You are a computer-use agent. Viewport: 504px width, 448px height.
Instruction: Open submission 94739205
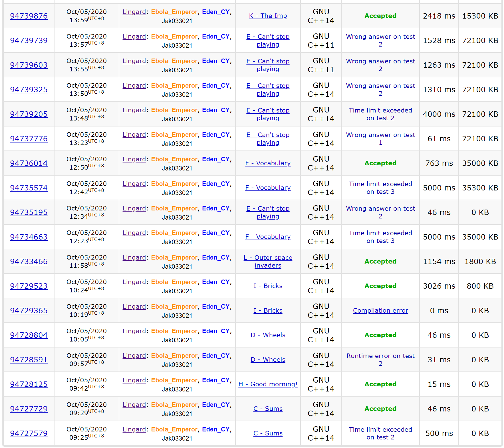click(29, 114)
